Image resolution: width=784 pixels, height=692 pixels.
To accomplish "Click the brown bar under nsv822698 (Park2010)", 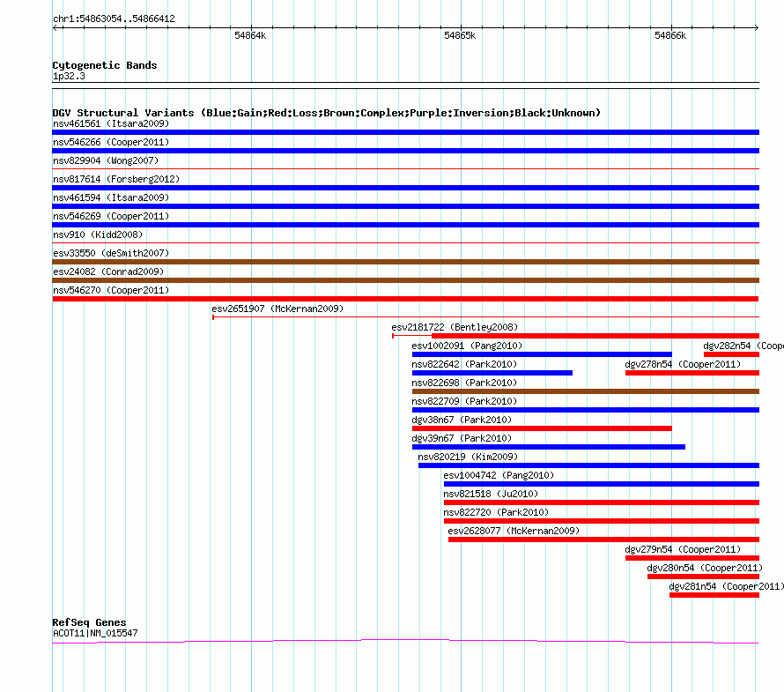I will (x=586, y=391).
